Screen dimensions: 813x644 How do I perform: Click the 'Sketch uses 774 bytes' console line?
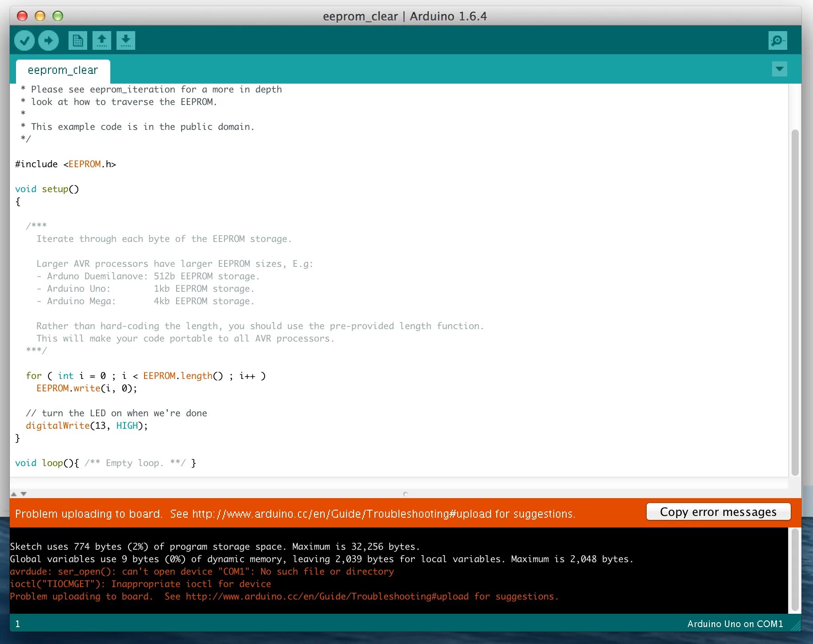(215, 547)
